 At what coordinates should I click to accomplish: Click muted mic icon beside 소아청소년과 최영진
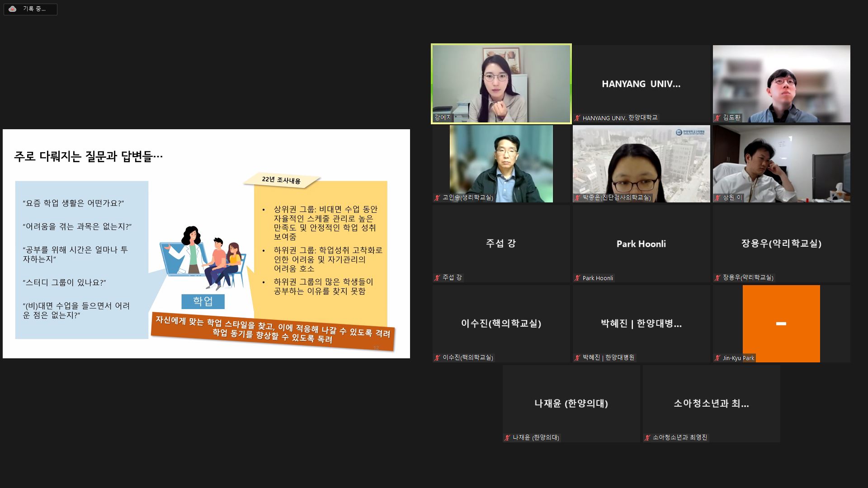point(647,438)
